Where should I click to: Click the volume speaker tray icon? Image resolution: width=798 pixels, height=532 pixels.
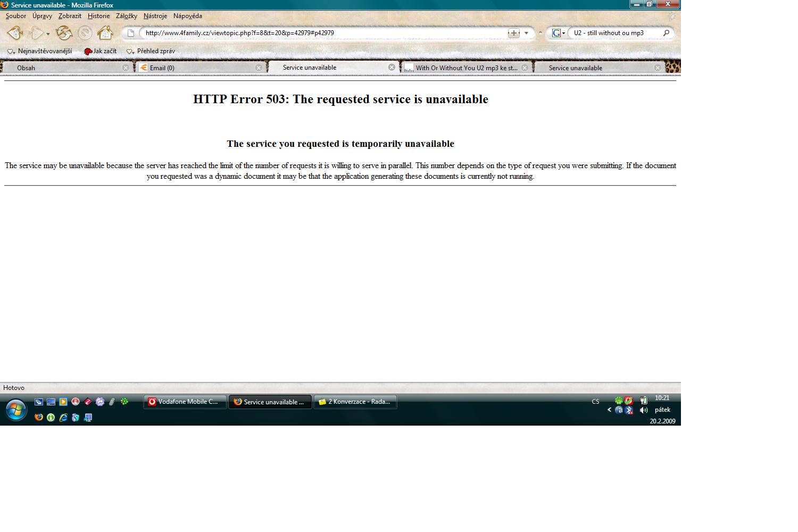[644, 410]
